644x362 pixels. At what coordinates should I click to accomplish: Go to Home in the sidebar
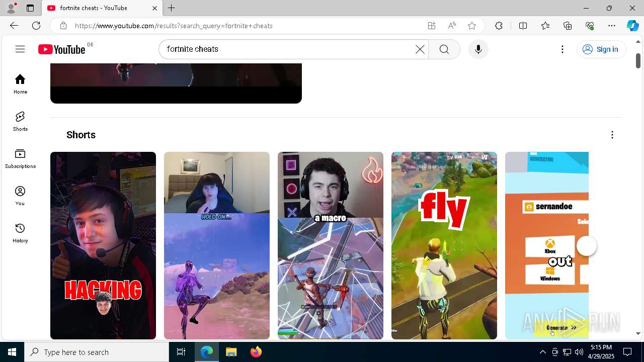[x=20, y=84]
